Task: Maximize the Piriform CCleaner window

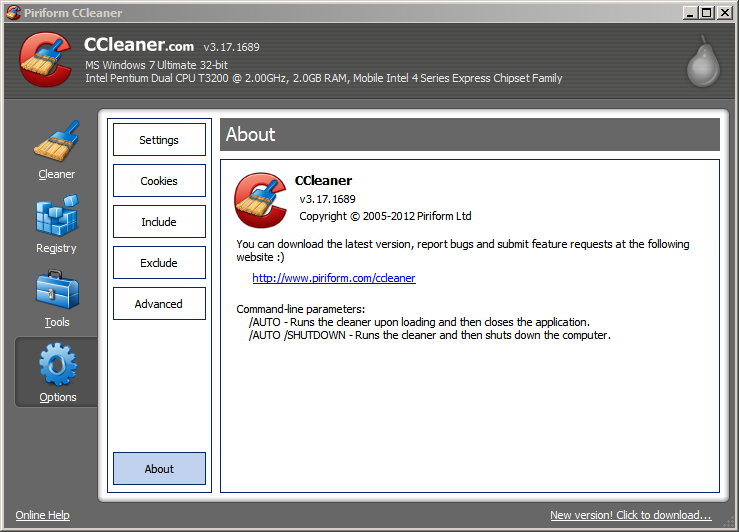Action: [x=707, y=13]
